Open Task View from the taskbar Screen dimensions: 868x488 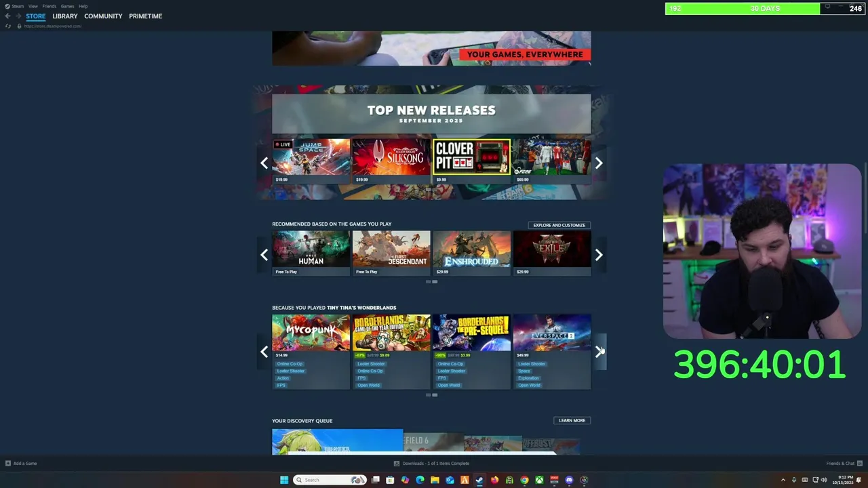tap(375, 480)
